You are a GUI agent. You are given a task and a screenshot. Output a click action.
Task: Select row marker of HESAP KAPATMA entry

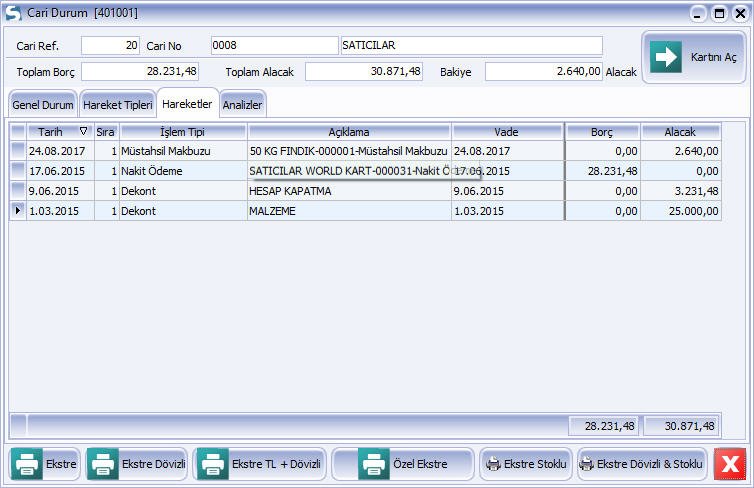click(x=18, y=191)
